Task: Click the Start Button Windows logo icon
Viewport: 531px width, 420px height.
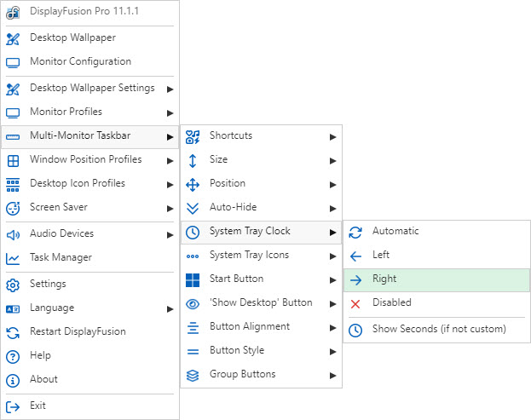Action: coord(193,279)
